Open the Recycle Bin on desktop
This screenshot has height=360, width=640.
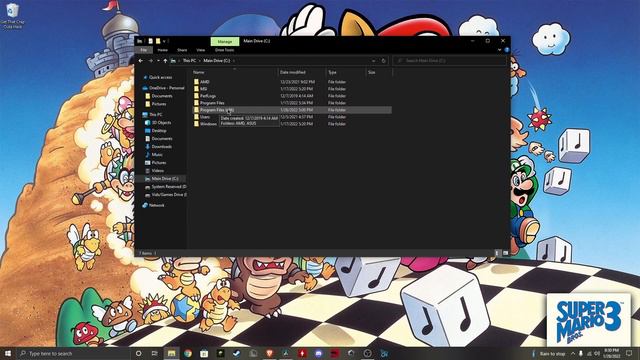[x=13, y=16]
